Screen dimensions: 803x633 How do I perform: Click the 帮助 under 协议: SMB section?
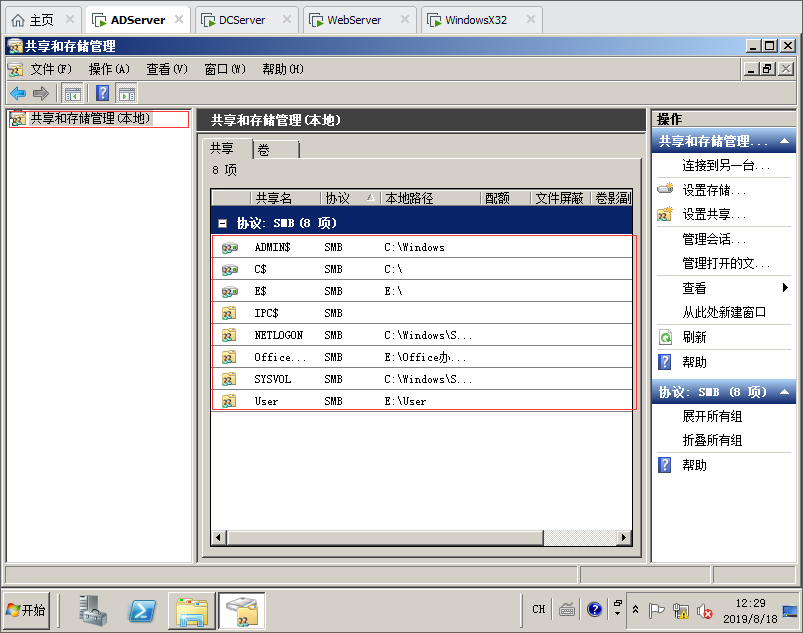(x=694, y=465)
